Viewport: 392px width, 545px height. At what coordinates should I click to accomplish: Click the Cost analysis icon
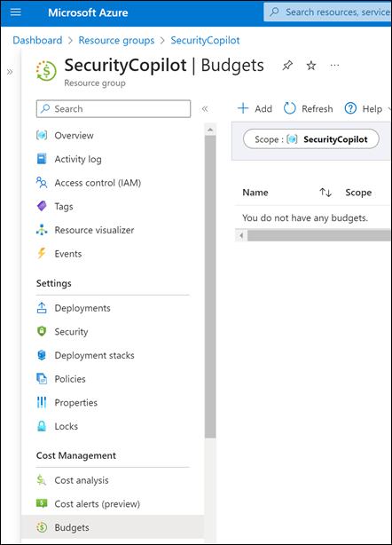[42, 480]
